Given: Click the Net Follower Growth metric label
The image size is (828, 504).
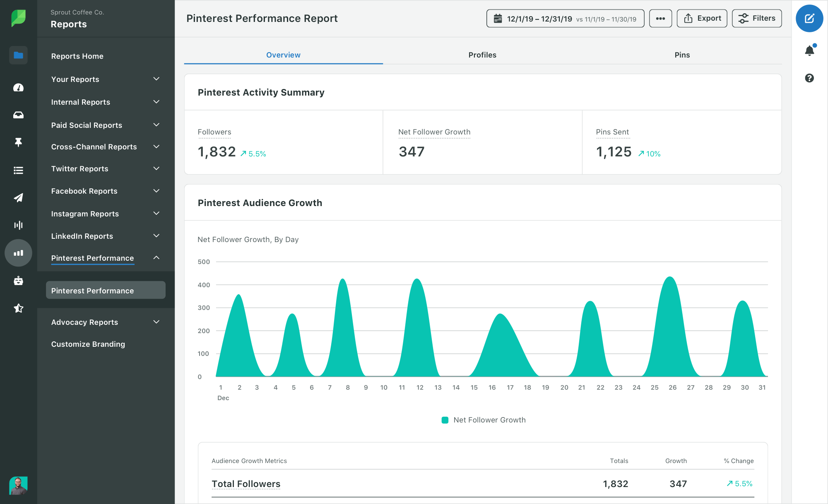Looking at the screenshot, I should click(x=434, y=132).
